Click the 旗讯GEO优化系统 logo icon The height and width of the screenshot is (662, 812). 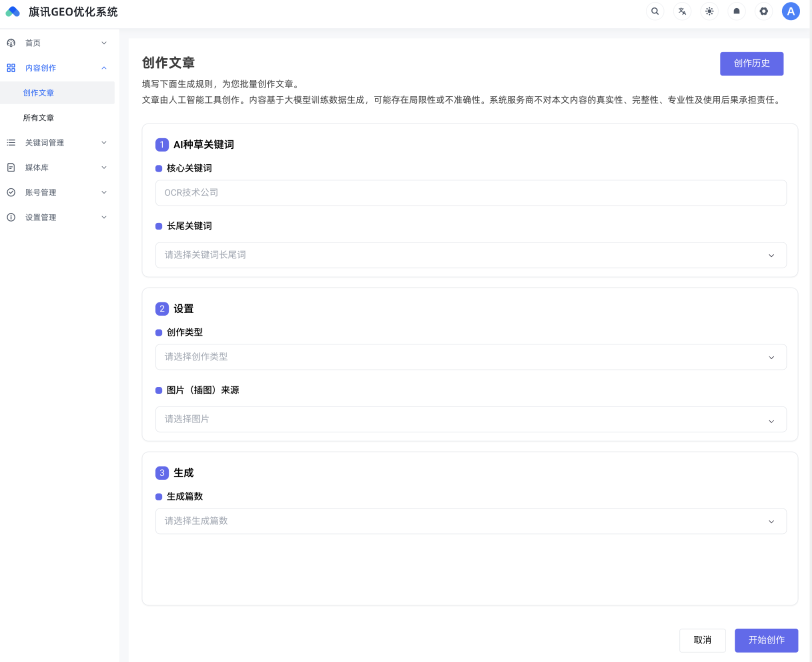13,12
